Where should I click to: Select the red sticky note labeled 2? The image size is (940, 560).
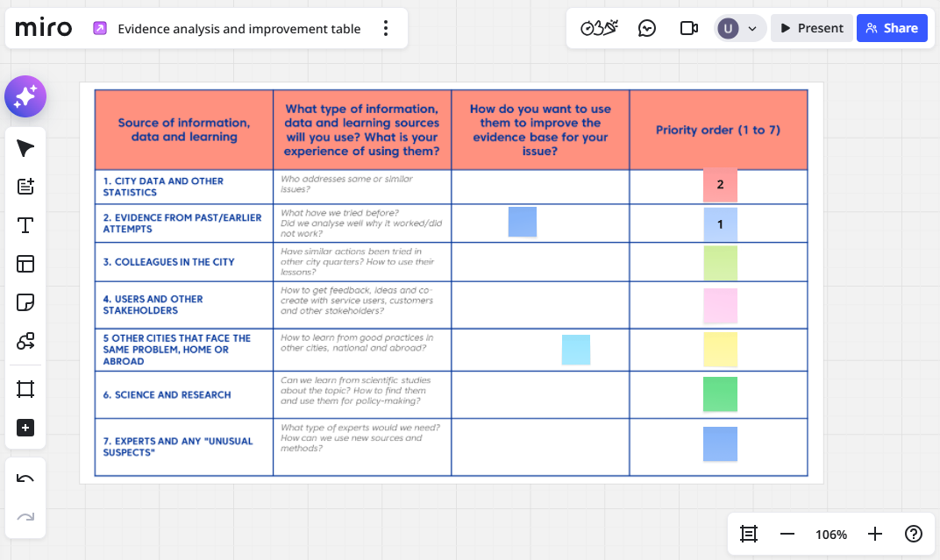point(720,185)
